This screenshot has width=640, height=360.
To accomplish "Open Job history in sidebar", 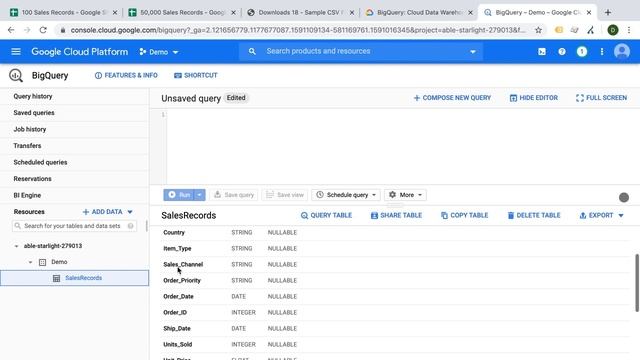I will 29,129.
